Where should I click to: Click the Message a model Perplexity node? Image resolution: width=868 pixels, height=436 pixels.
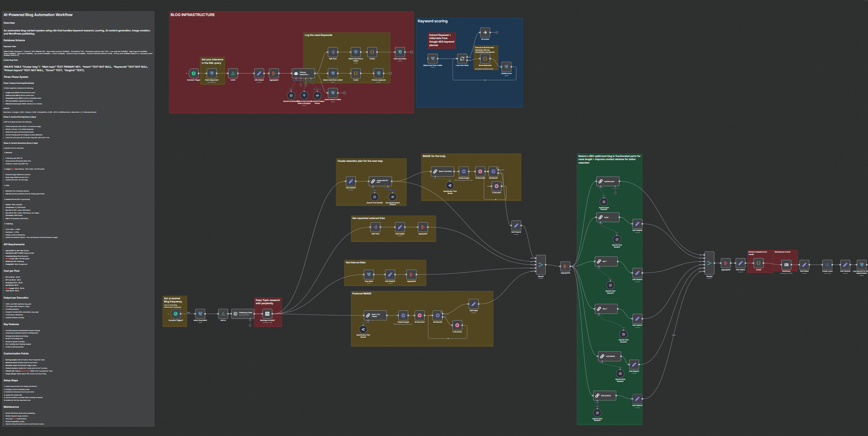[x=267, y=314]
